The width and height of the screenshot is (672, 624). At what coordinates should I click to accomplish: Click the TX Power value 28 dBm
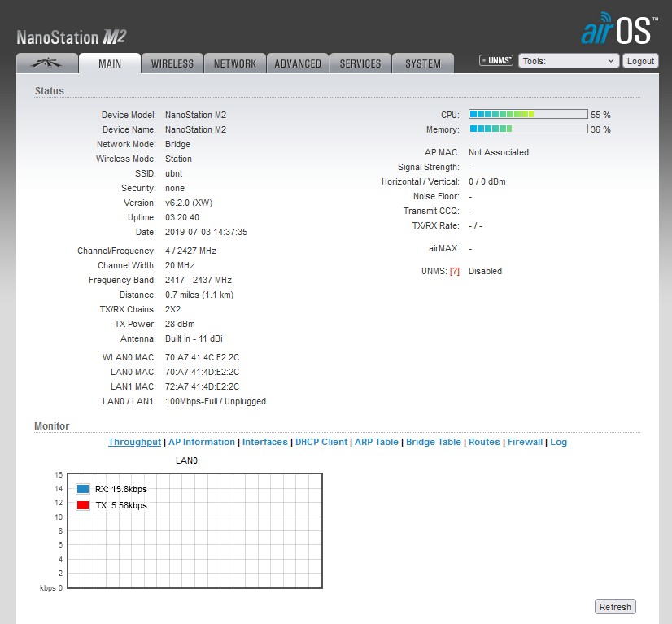tap(180, 324)
